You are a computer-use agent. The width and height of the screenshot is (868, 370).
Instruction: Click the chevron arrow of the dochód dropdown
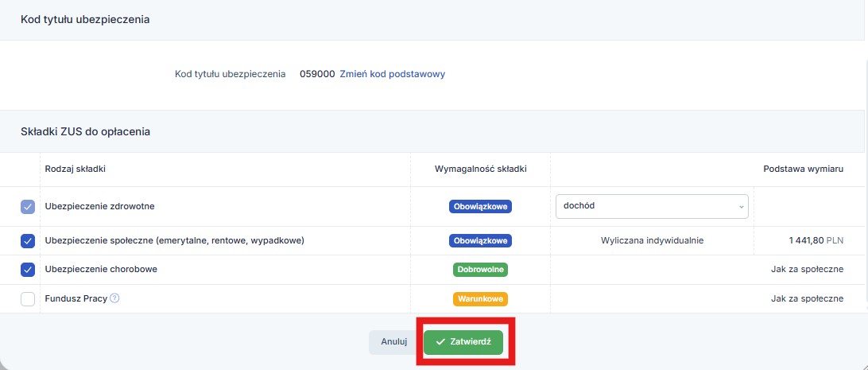[x=742, y=206]
